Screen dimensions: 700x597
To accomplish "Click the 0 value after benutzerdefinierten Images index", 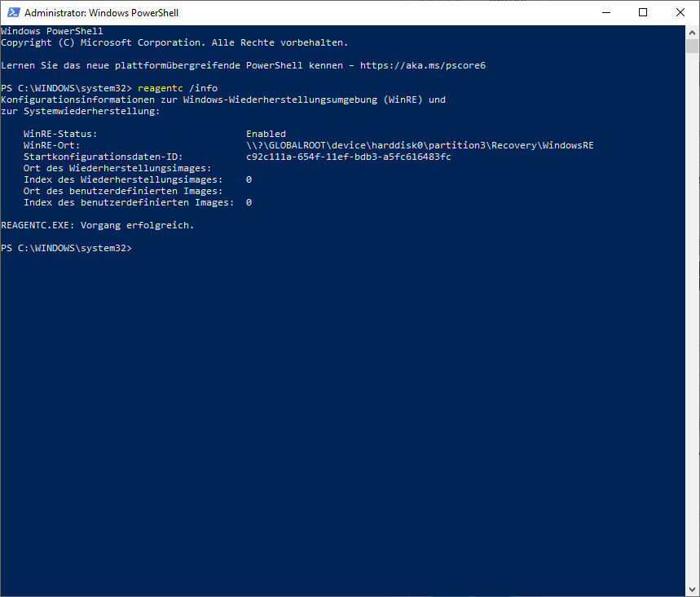I will point(249,202).
